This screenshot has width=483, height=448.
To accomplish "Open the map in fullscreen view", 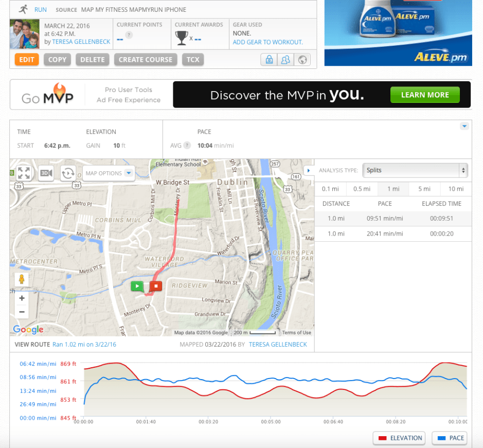I will tap(24, 173).
